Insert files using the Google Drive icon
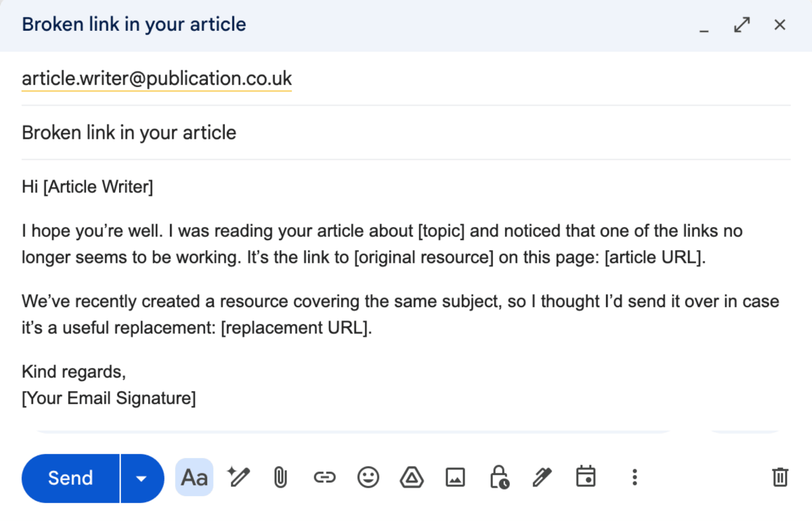This screenshot has width=812, height=521. pos(412,477)
